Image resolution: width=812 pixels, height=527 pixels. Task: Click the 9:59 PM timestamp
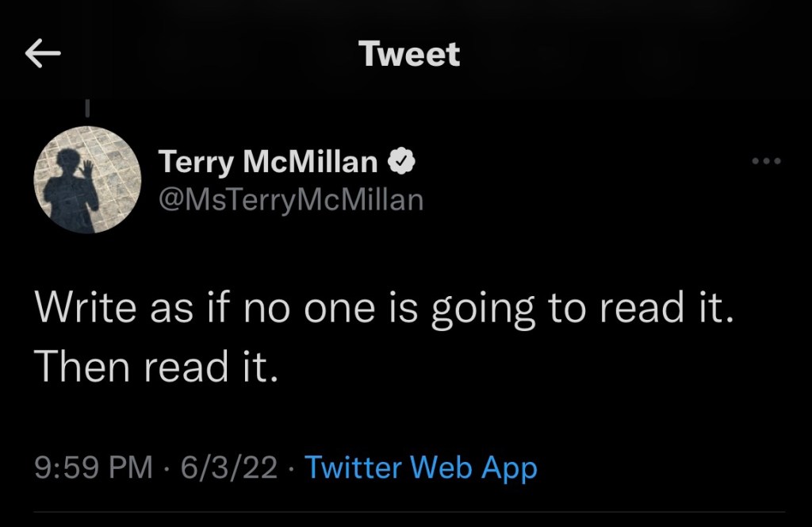pos(94,467)
